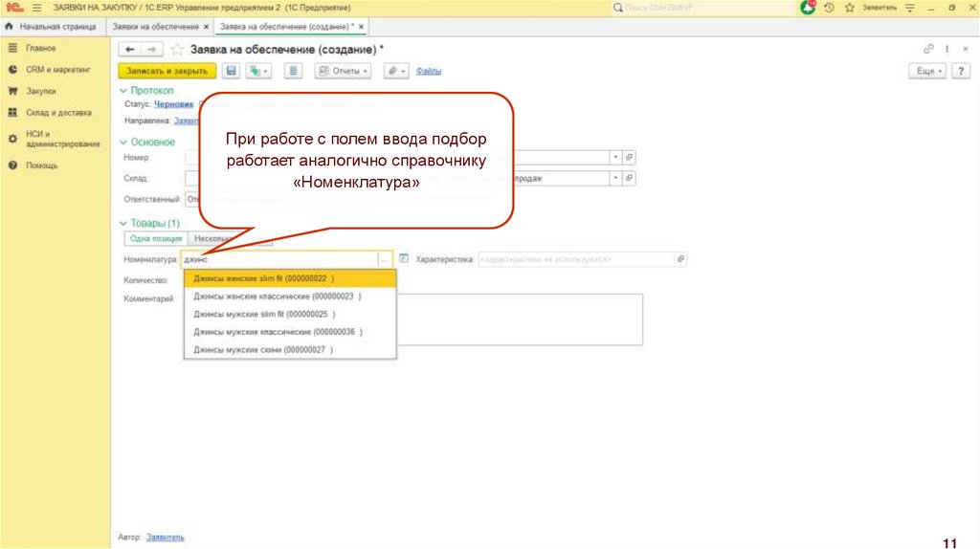Click the save diskette icon
The image size is (980, 549).
click(x=231, y=71)
